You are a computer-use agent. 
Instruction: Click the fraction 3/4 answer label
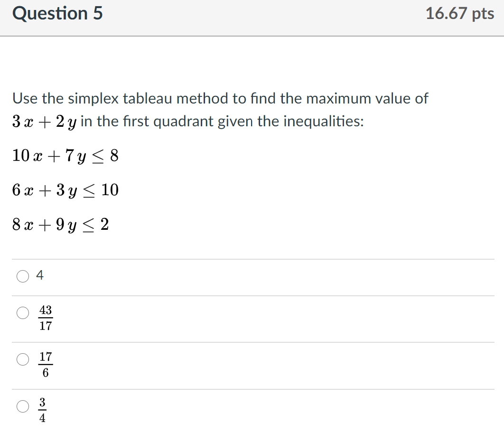tap(44, 410)
